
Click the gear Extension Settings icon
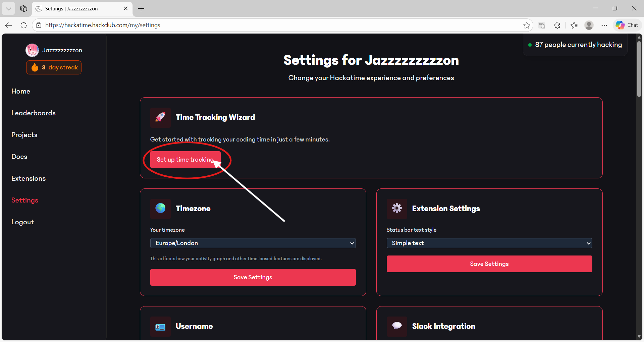397,209
